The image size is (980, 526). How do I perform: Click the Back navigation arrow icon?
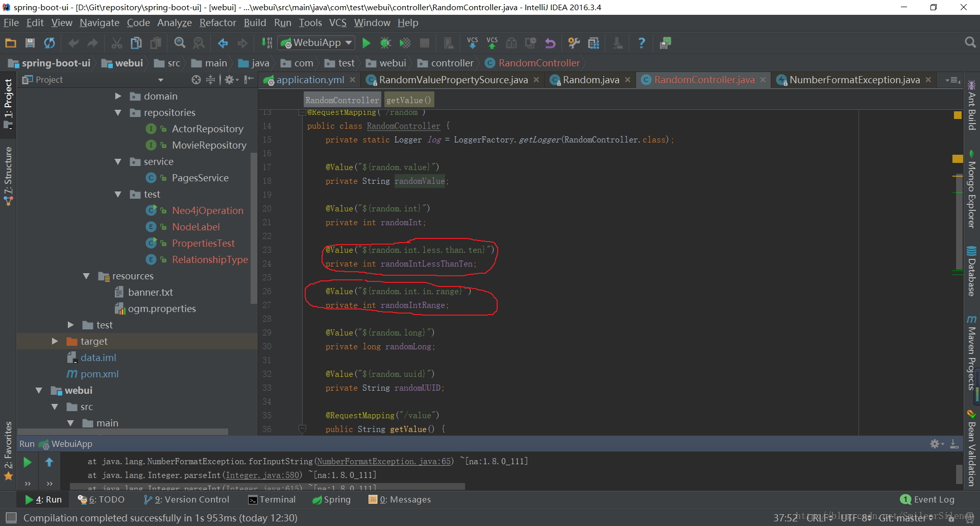(223, 43)
